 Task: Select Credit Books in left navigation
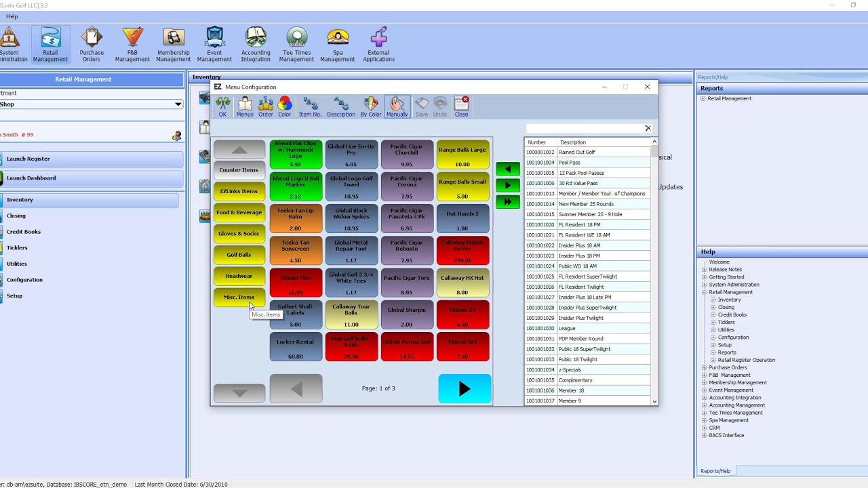24,232
